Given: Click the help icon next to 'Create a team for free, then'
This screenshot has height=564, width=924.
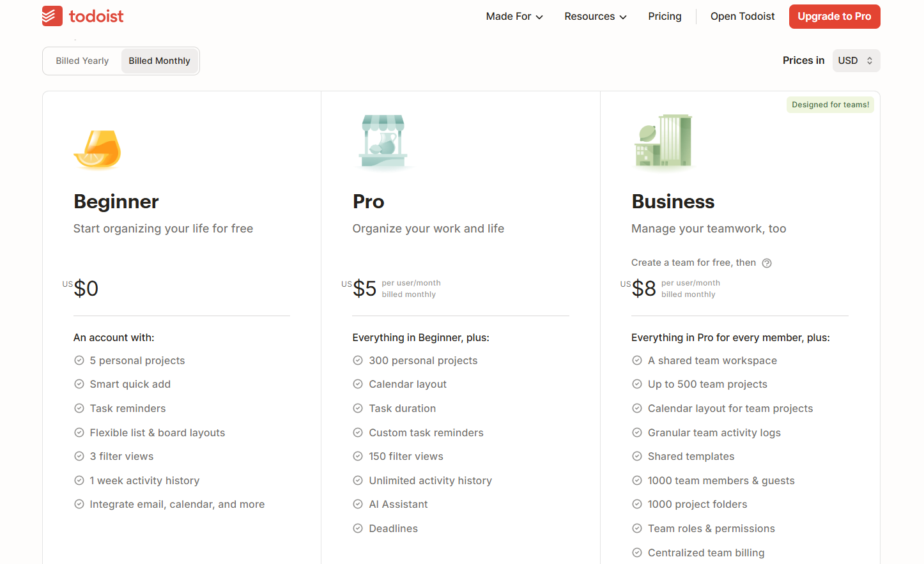Looking at the screenshot, I should pos(767,263).
